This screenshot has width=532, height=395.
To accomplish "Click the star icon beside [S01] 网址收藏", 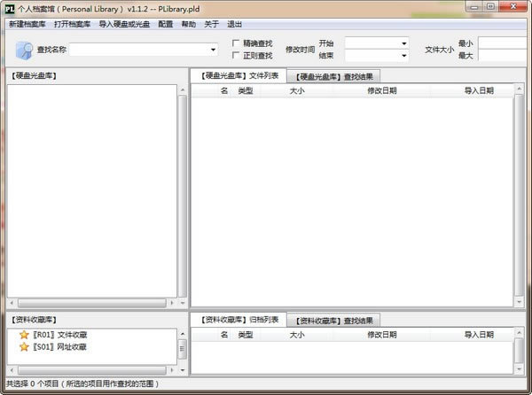I will pos(24,346).
